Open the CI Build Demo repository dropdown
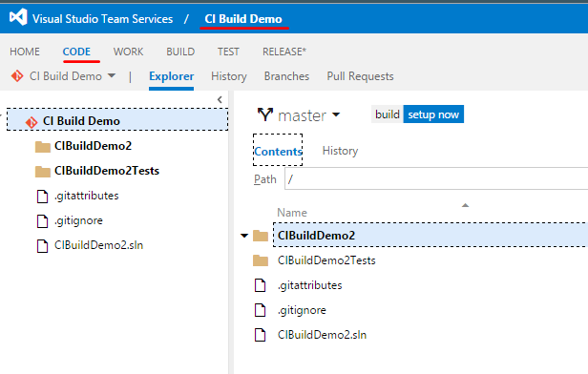This screenshot has width=588, height=374. 72,76
